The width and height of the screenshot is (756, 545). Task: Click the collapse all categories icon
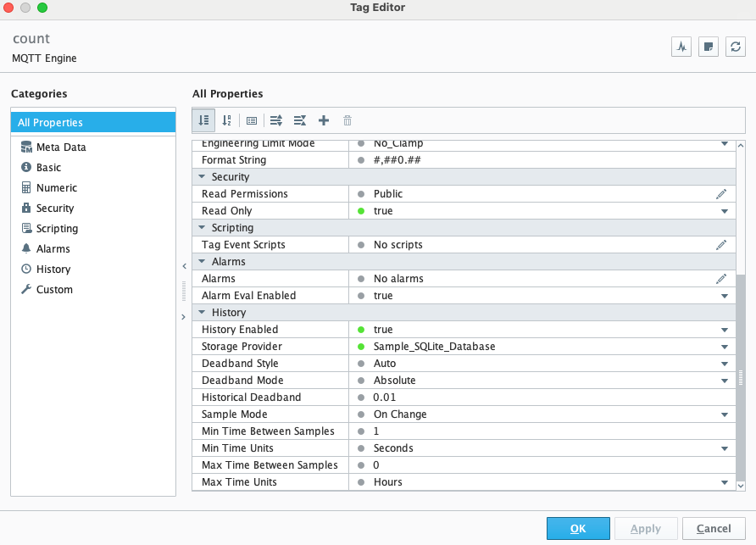coord(300,120)
